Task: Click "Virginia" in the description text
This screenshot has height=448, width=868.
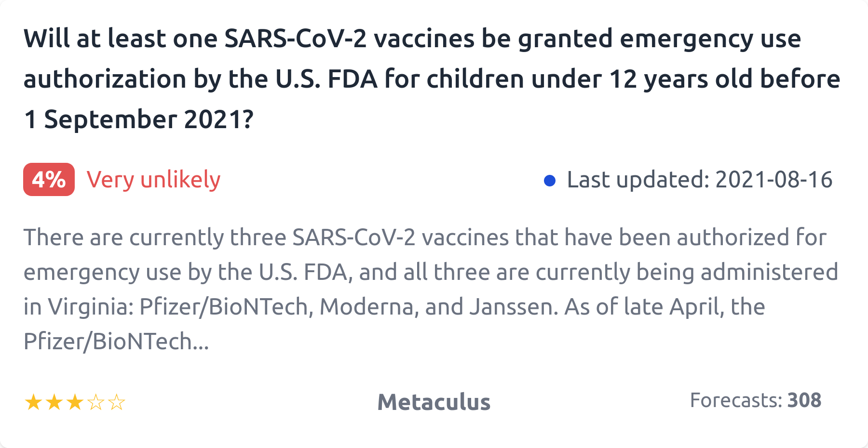Action: tap(90, 307)
